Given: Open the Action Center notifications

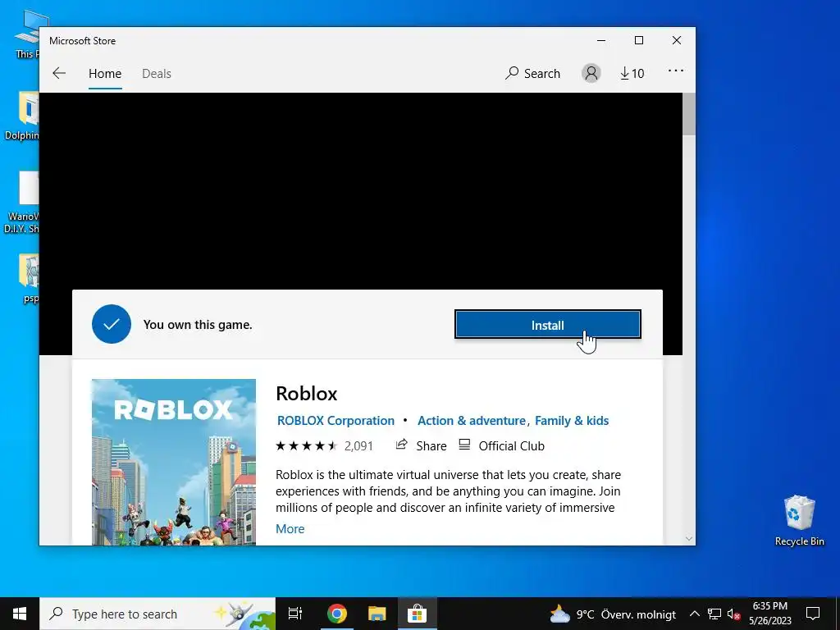Looking at the screenshot, I should (x=813, y=614).
